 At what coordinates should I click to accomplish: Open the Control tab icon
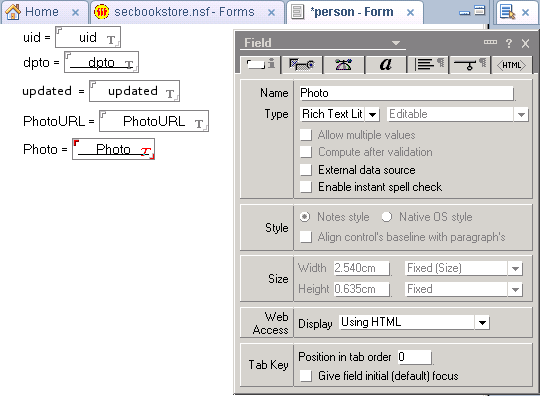(302, 64)
